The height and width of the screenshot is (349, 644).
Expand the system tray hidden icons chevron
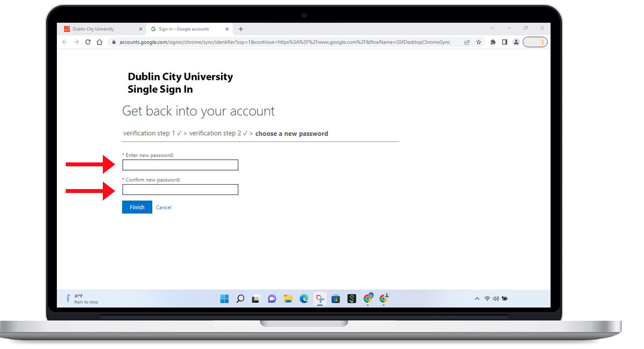(x=477, y=299)
